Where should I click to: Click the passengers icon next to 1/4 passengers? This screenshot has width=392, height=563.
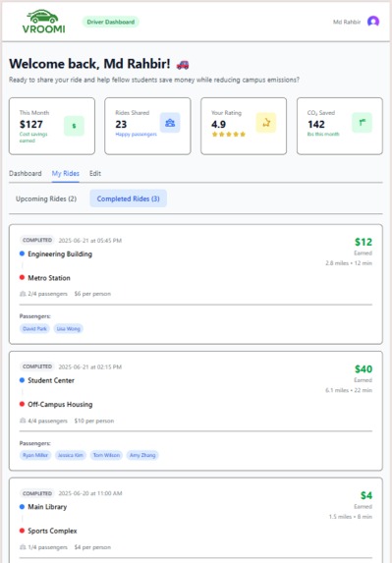pos(23,547)
